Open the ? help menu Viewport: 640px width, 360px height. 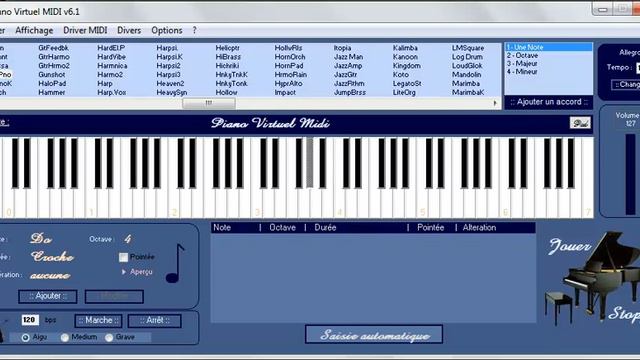click(x=194, y=31)
